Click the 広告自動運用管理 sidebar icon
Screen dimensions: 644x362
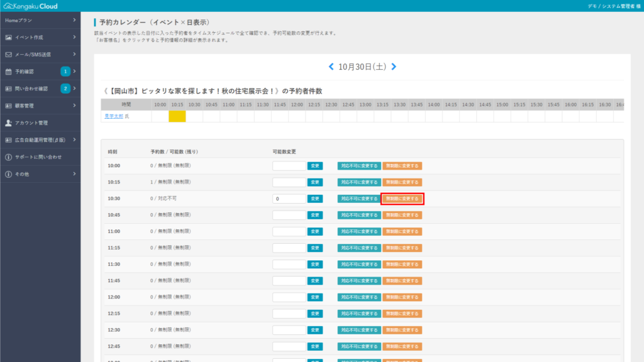coord(8,140)
